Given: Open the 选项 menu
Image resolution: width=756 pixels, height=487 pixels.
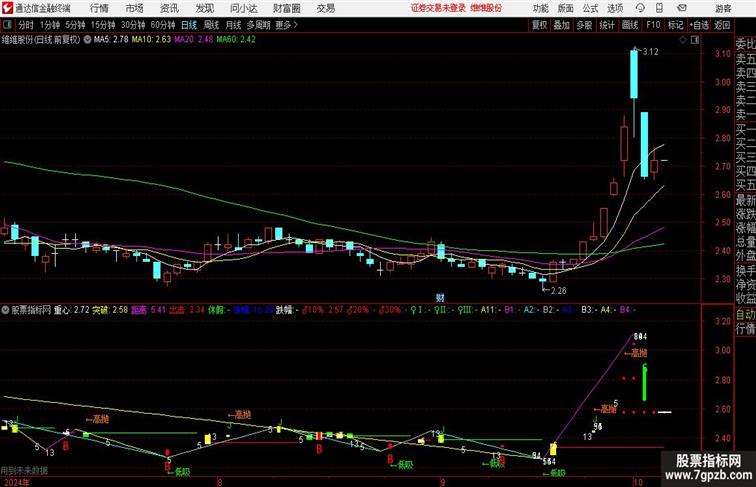Looking at the screenshot, I should click(x=615, y=8).
